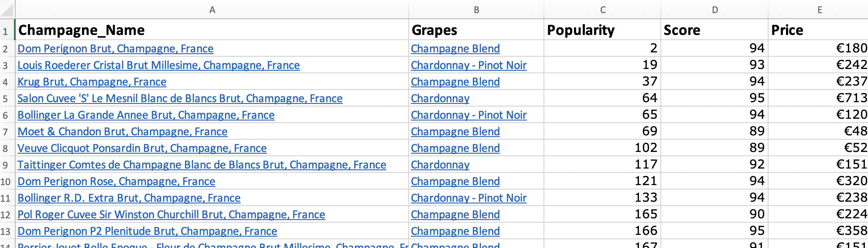Open the Dom Perignon P2 Plenitude link
This screenshot has width=868, height=248.
pos(147,231)
